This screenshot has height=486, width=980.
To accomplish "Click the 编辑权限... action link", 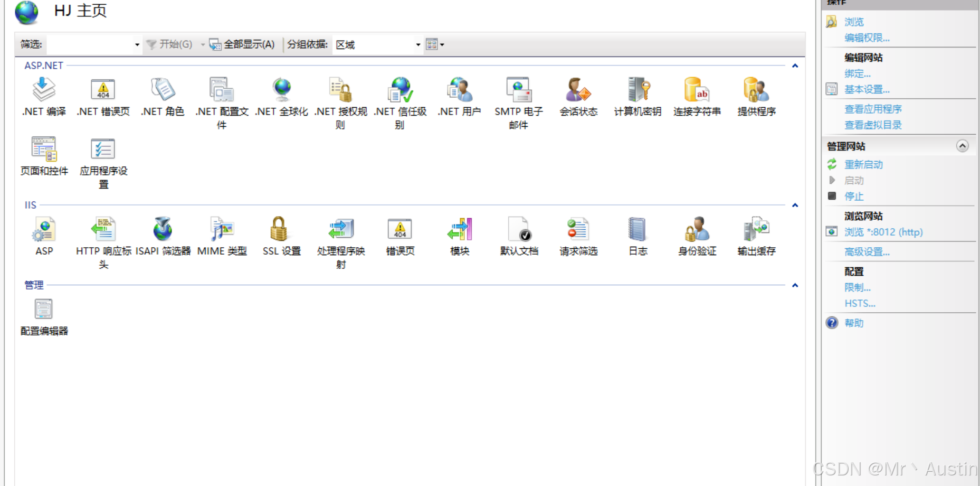I will pos(867,38).
